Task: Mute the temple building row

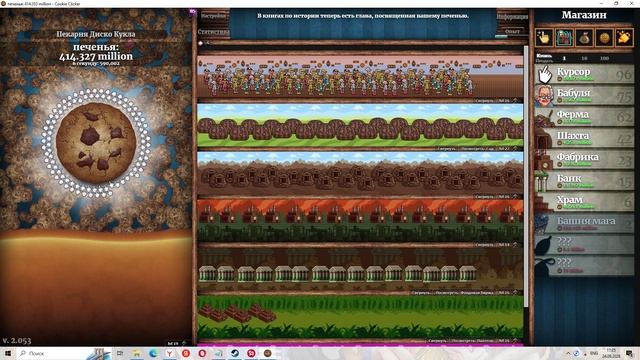Action: tap(438, 340)
